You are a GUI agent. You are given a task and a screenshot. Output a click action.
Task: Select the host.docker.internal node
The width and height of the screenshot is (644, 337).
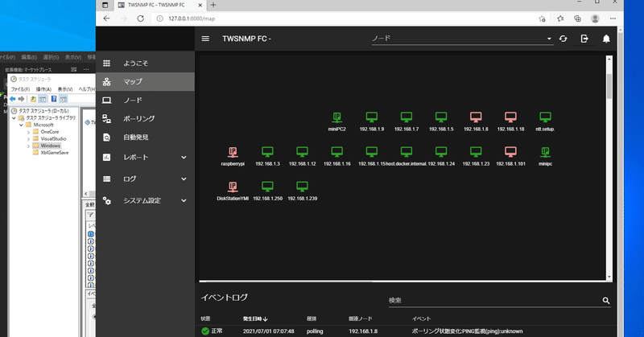[x=407, y=152]
